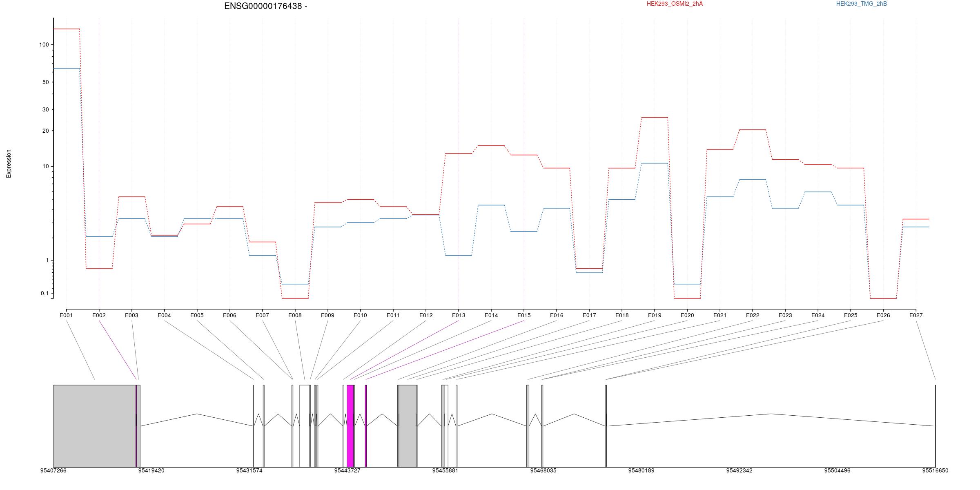Click exon label E022
The image size is (980, 490).
tap(753, 315)
